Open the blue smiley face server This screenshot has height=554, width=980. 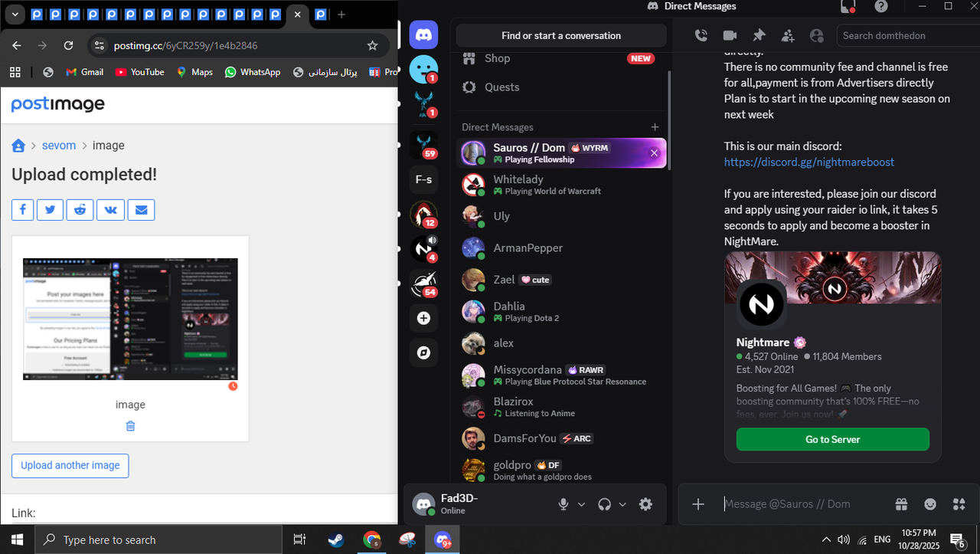[423, 70]
